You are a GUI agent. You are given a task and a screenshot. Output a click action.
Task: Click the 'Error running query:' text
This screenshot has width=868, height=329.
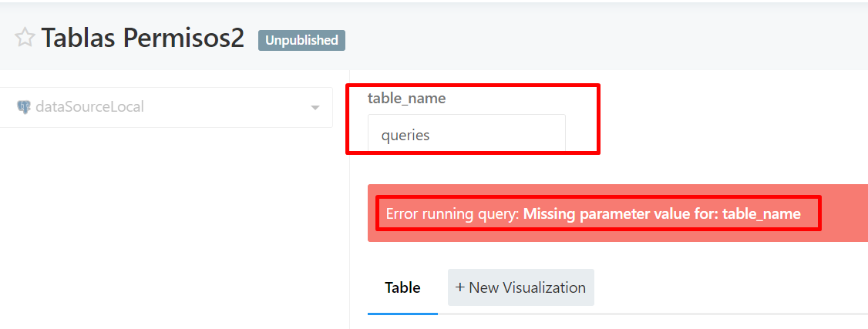(x=453, y=213)
